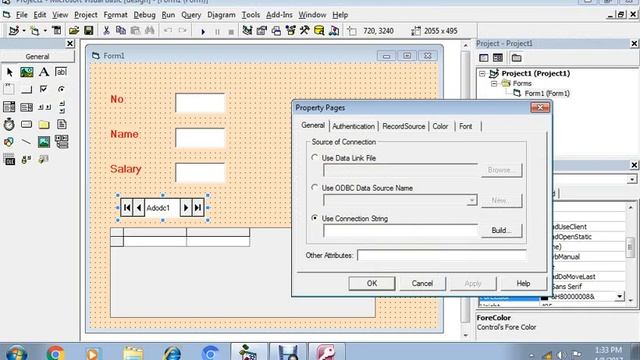The height and width of the screenshot is (360, 640).
Task: Open the Menu Editor from toolbar
Action: coord(56,31)
